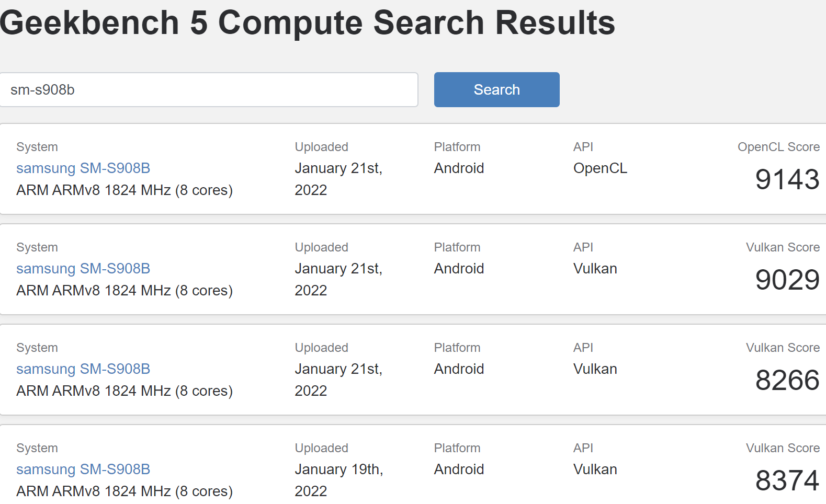Open the SM-S908B link uploaded January 19th

[x=83, y=469]
